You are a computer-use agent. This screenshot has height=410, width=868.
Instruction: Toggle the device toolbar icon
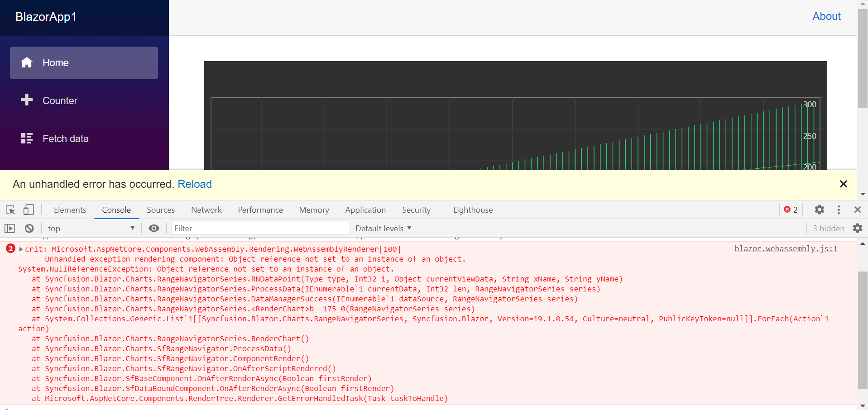pos(29,210)
